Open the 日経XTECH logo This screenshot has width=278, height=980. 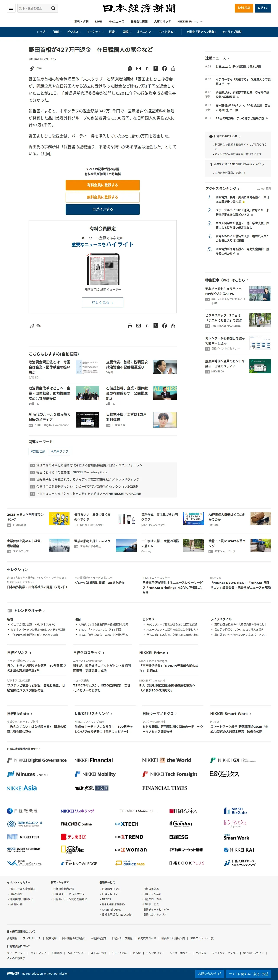click(x=127, y=824)
